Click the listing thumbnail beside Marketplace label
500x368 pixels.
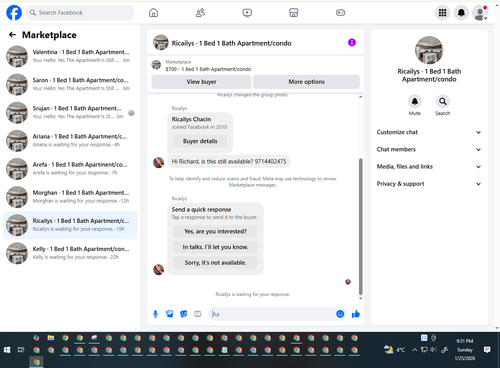pos(156,65)
